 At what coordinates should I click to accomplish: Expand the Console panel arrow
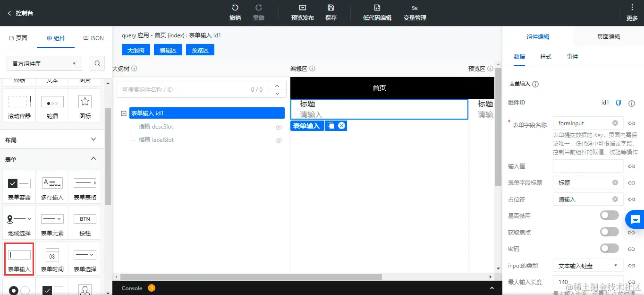(x=492, y=288)
